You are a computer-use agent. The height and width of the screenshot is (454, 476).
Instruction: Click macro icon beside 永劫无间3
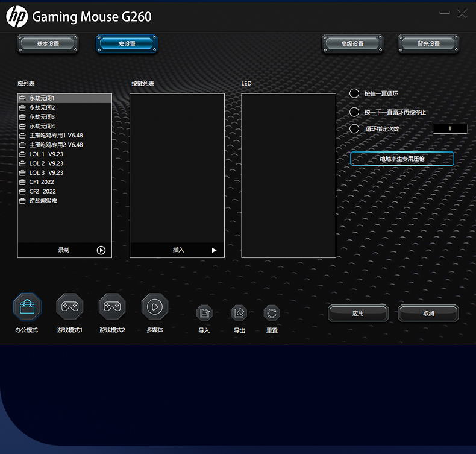[22, 117]
